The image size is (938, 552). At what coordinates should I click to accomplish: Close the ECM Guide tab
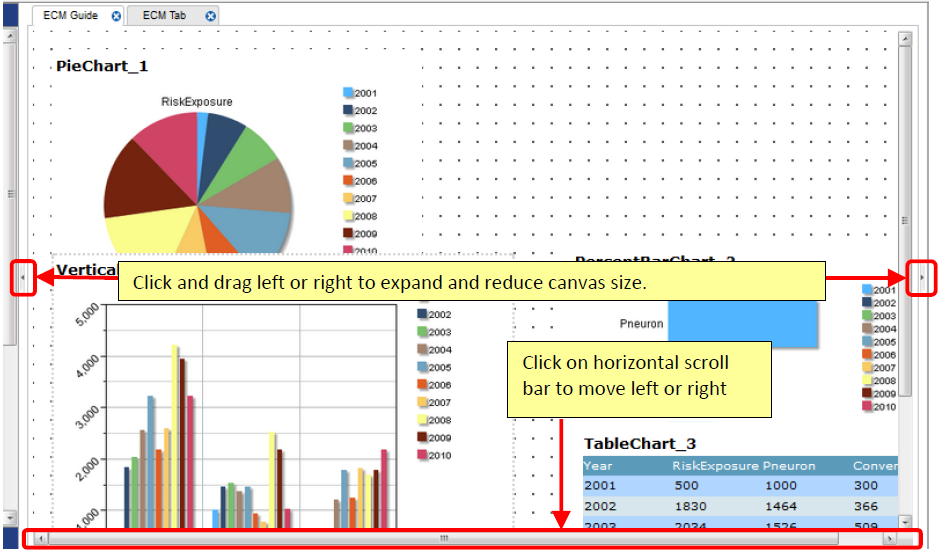point(117,16)
